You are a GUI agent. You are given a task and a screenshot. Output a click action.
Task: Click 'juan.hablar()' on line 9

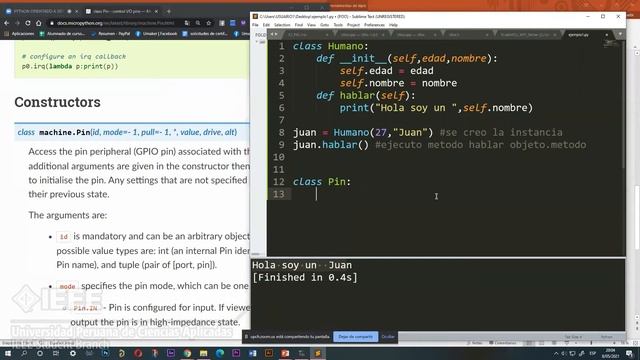331,145
